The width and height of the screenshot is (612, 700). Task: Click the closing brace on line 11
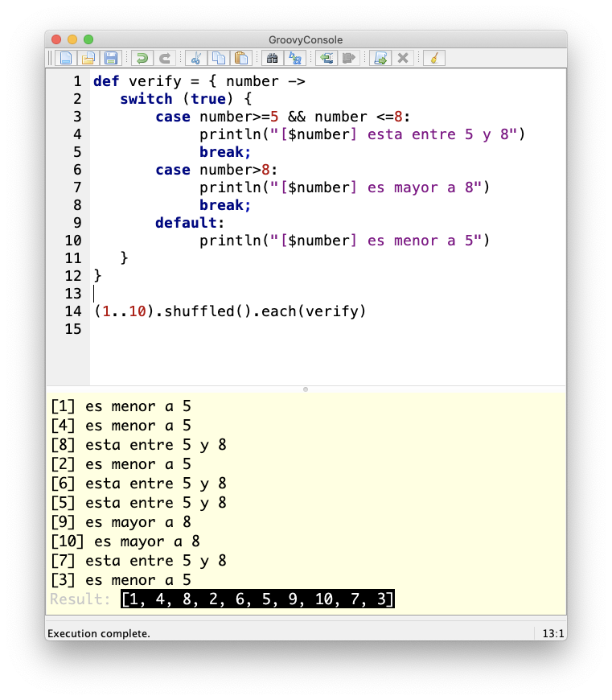124,258
